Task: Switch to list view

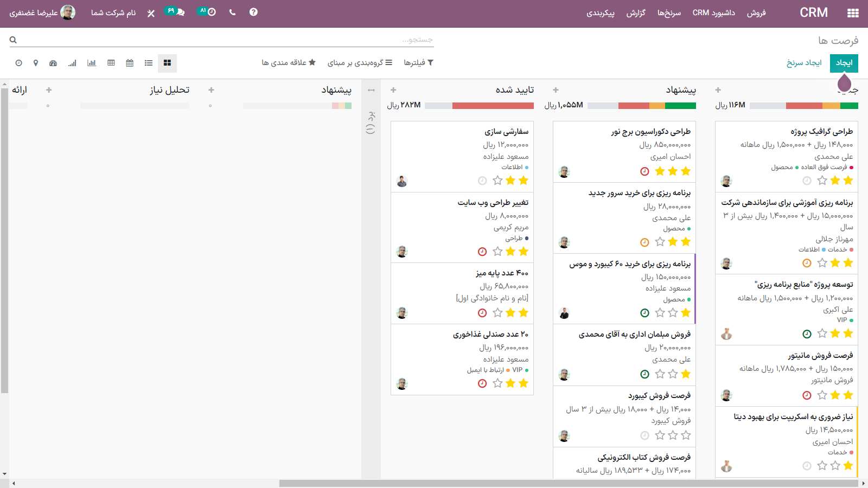Action: (149, 63)
